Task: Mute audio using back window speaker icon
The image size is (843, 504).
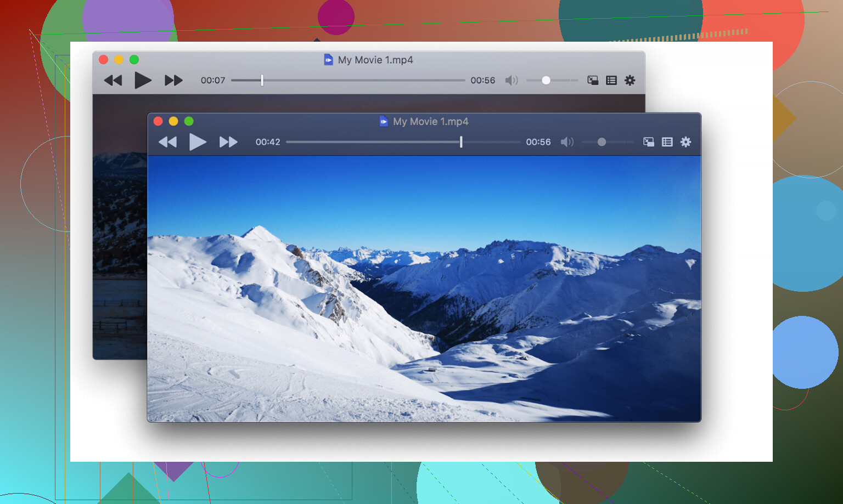Action: 512,81
